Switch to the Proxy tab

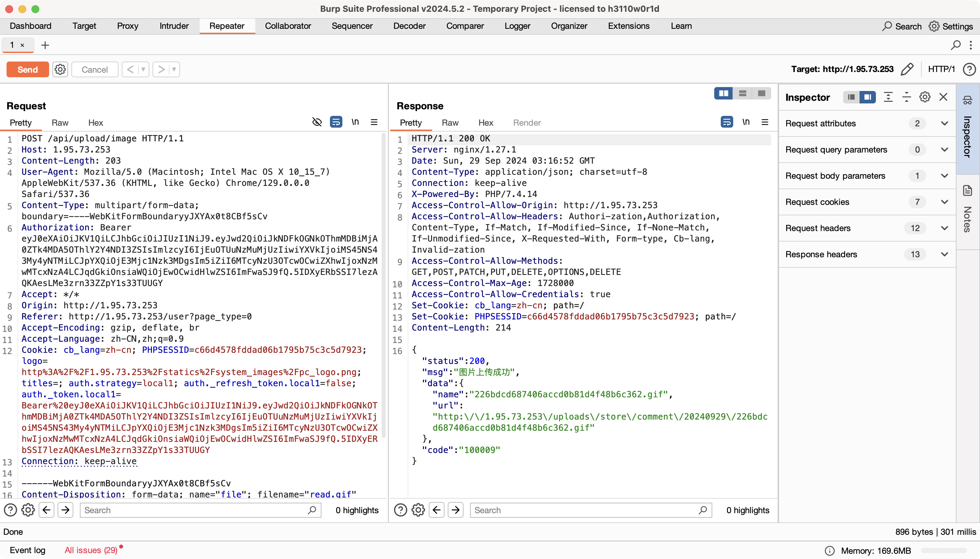pyautogui.click(x=127, y=26)
